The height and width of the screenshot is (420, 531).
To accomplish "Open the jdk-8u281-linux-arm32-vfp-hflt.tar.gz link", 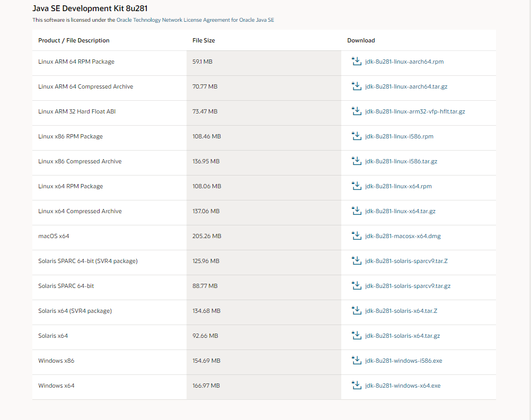I will (415, 111).
